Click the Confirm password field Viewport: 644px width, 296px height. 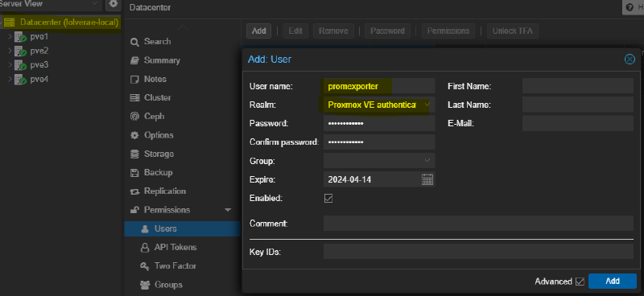379,142
